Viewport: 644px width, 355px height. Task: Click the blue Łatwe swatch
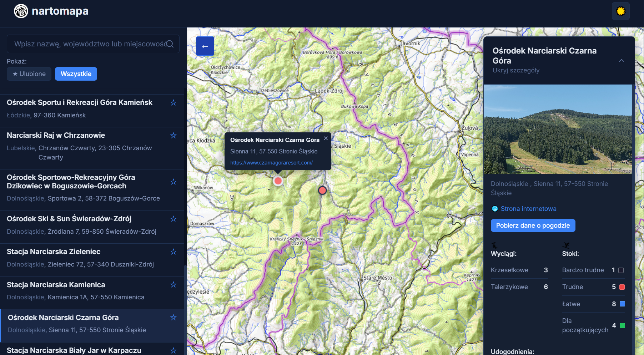tap(622, 304)
